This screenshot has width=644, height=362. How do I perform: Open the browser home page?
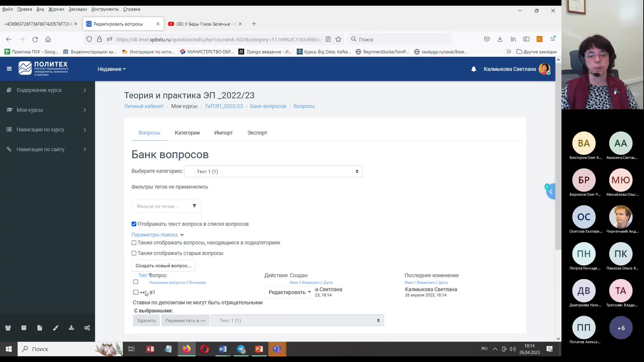48,39
